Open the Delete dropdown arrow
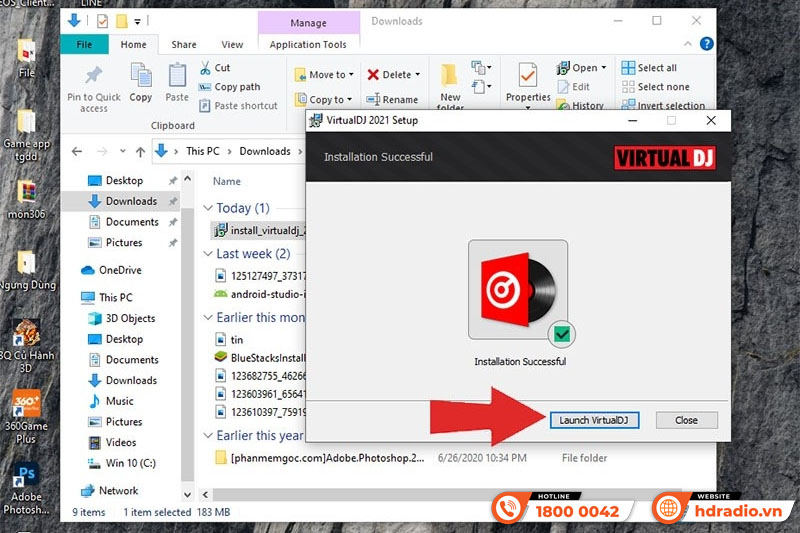This screenshot has width=800, height=533. (x=417, y=75)
